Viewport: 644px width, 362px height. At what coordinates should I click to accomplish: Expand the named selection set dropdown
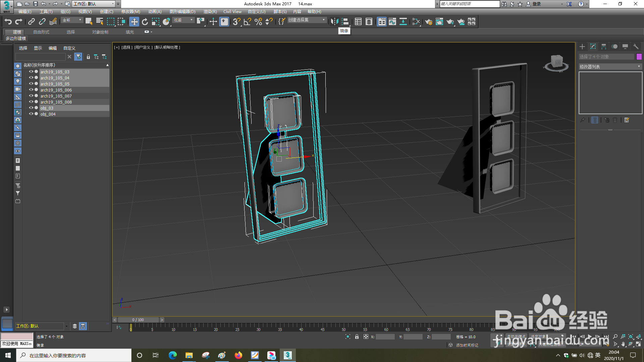coord(324,20)
